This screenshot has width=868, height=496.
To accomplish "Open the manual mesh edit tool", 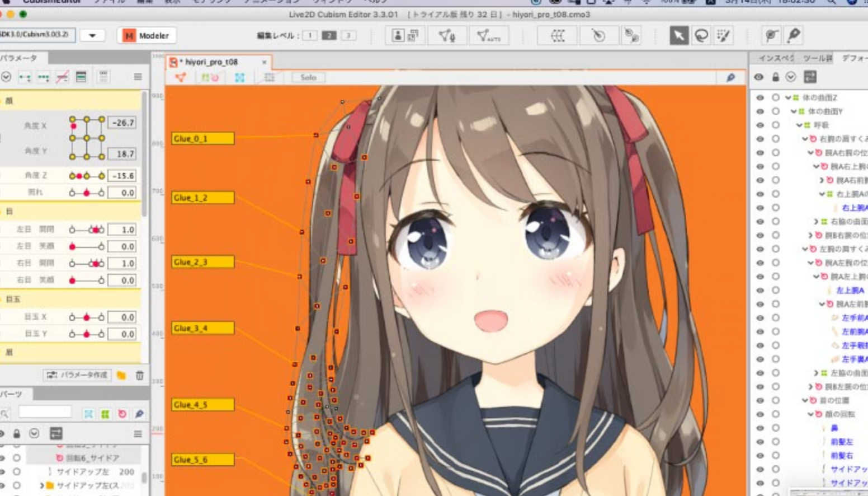I will coord(446,36).
